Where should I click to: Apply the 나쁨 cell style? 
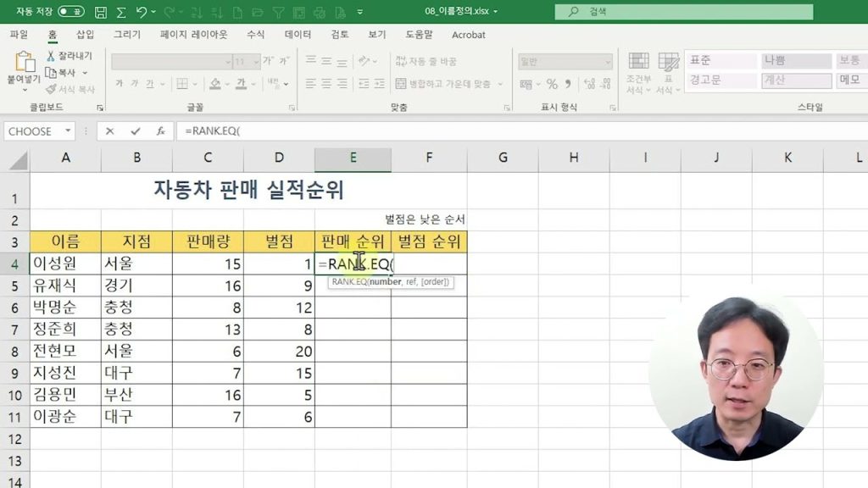pos(797,61)
